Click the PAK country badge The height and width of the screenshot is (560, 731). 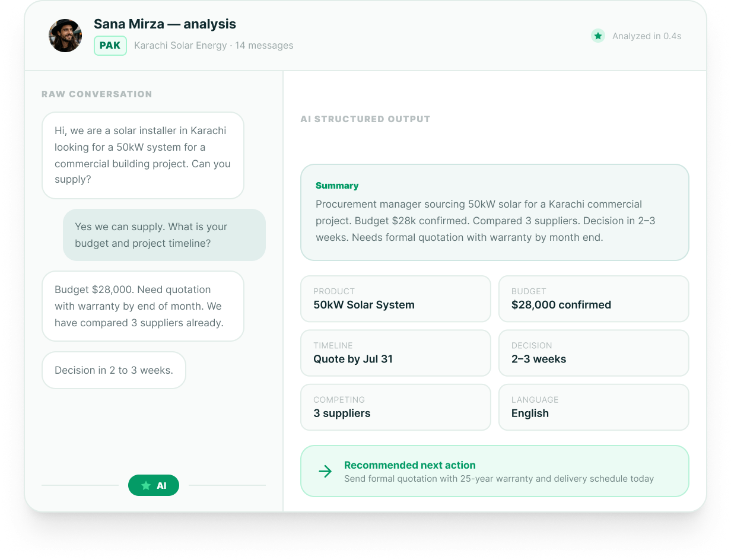(110, 46)
